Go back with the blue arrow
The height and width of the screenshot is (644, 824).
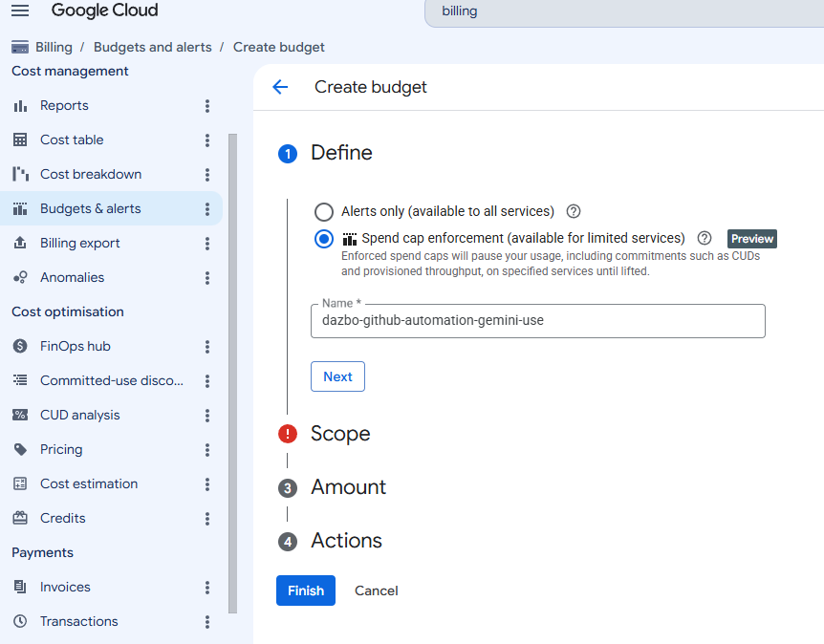click(x=281, y=87)
